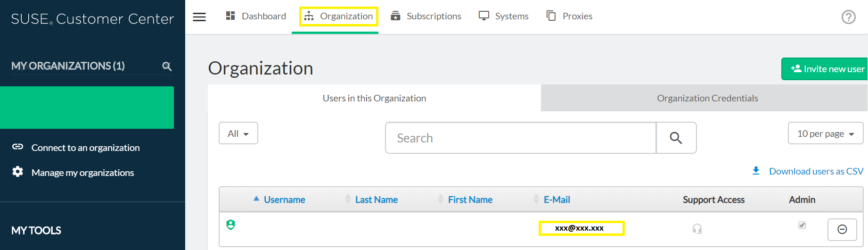
Task: Select the green organization entry in sidebar
Action: (87, 108)
